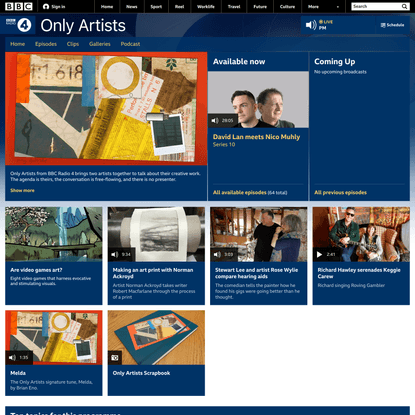Open Making an art print with Norman Ackroyd
Screen dimensions: 415x415
(x=153, y=273)
